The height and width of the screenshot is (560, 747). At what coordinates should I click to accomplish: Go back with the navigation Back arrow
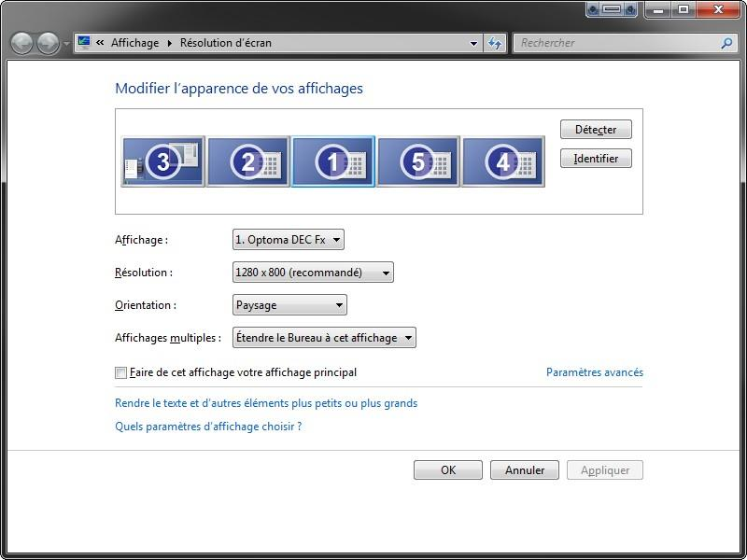[21, 43]
